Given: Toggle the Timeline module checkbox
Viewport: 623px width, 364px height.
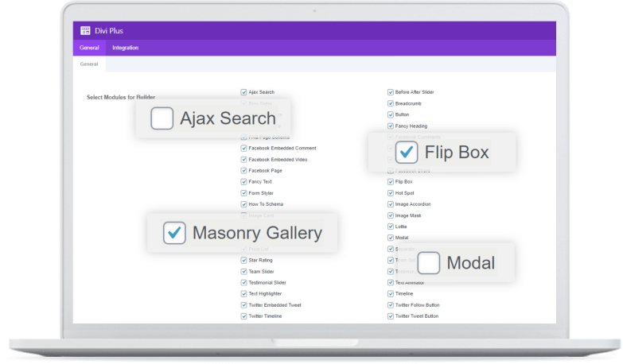Looking at the screenshot, I should pos(390,294).
